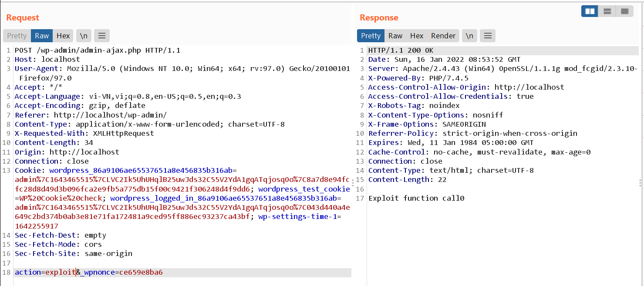Click the Cache-Control header line
Screen dimensions: 644x286
479,152
